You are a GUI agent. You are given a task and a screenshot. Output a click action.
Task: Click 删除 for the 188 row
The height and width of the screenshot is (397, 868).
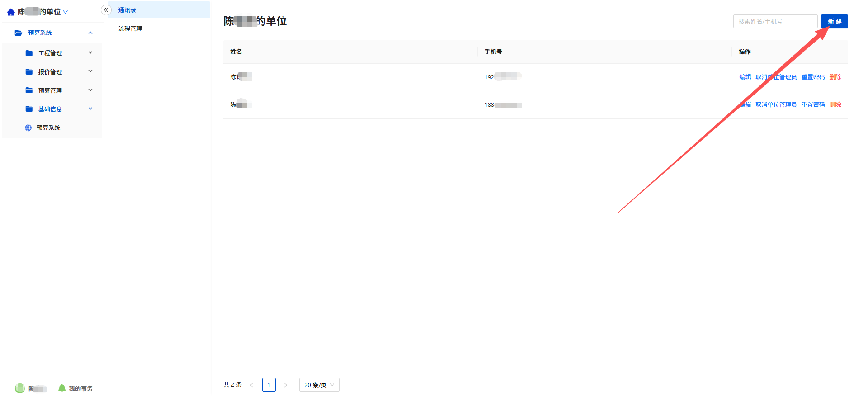click(x=835, y=104)
